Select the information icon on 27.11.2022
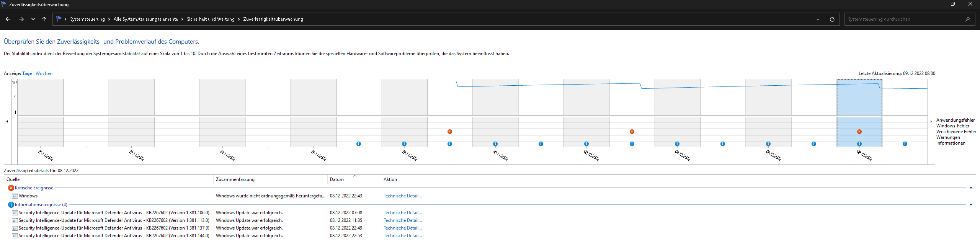This screenshot has height=246, width=980. tap(359, 144)
